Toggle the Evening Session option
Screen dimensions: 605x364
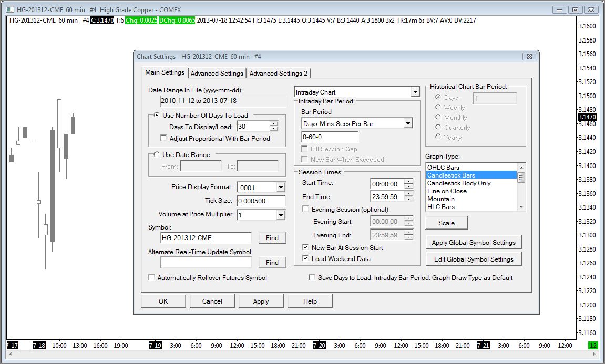pyautogui.click(x=306, y=209)
